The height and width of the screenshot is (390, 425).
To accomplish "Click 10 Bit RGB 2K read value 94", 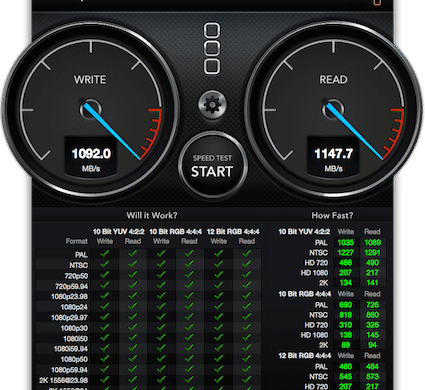I will click(x=372, y=345).
